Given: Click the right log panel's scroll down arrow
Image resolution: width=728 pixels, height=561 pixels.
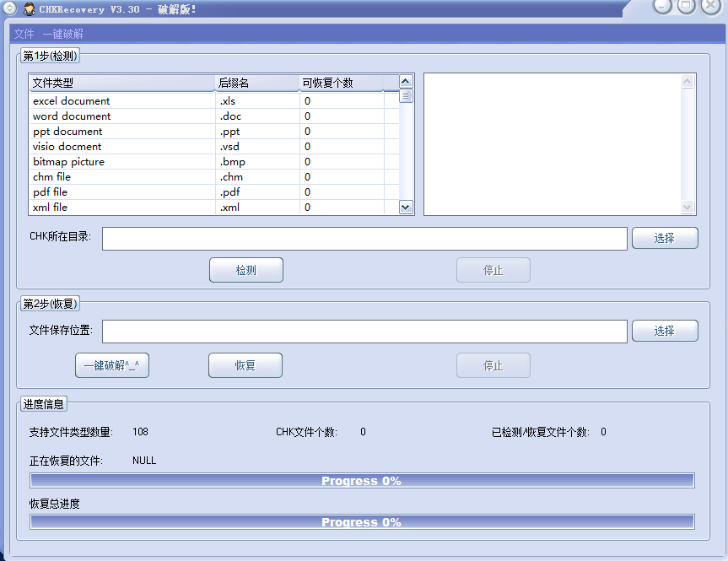Looking at the screenshot, I should tap(687, 207).
